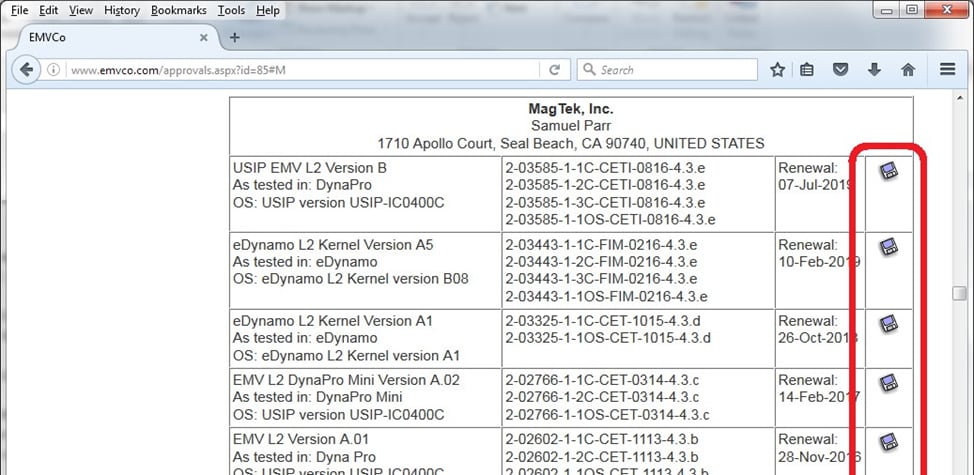Select '2-02766-1-1OS-CET-0314-4.3.c' approval number
Screen dimensions: 974x475
608,414
